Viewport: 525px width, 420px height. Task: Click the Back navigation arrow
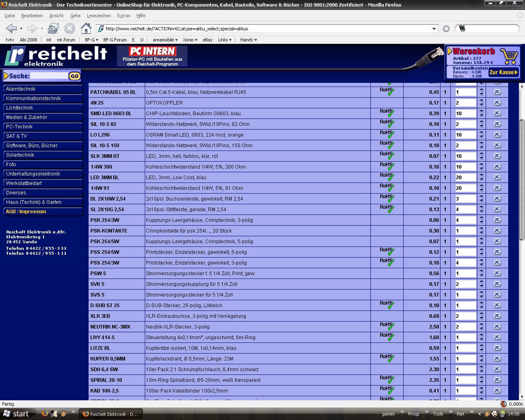coord(11,28)
